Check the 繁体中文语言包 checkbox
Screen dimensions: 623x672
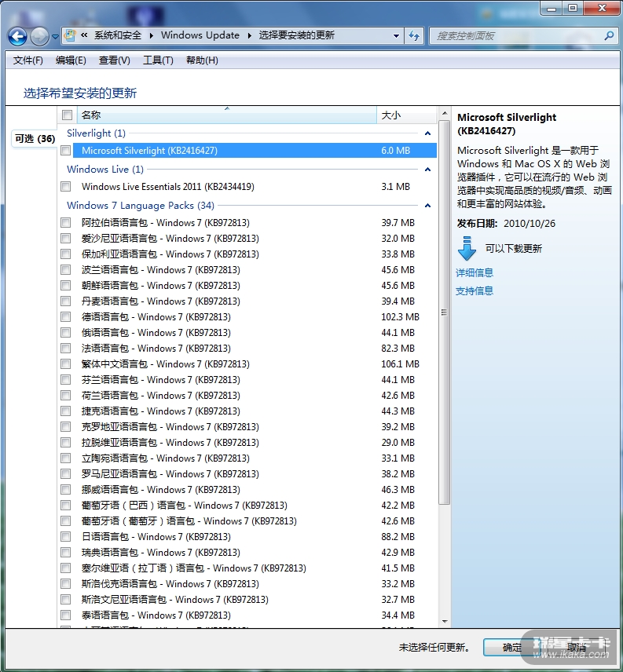pos(66,363)
